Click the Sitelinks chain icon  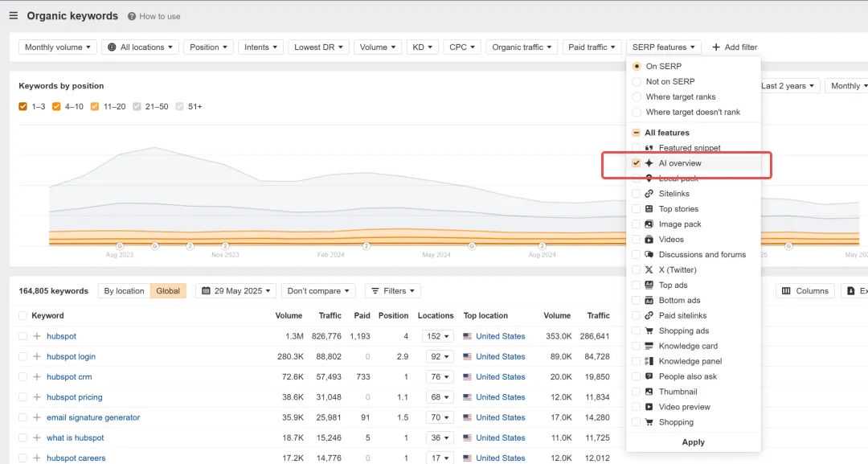click(x=649, y=194)
